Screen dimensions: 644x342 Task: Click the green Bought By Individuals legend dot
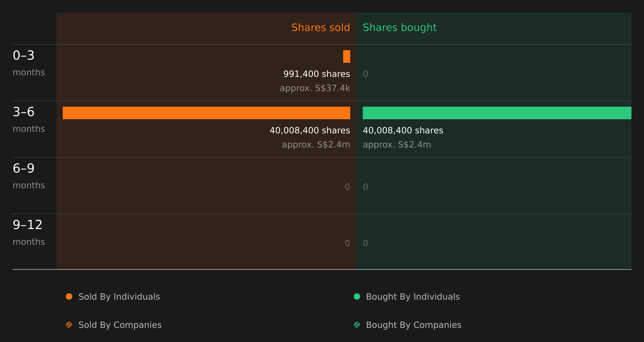(x=357, y=297)
